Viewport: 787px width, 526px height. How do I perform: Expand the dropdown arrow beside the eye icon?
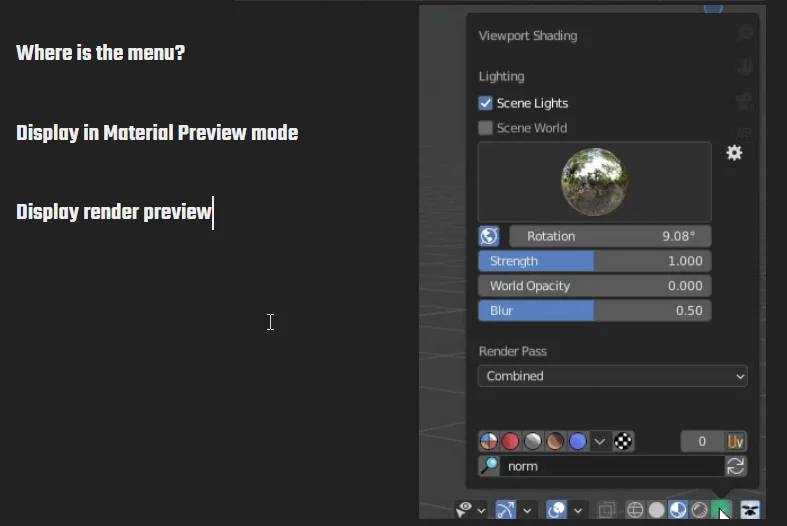point(481,510)
